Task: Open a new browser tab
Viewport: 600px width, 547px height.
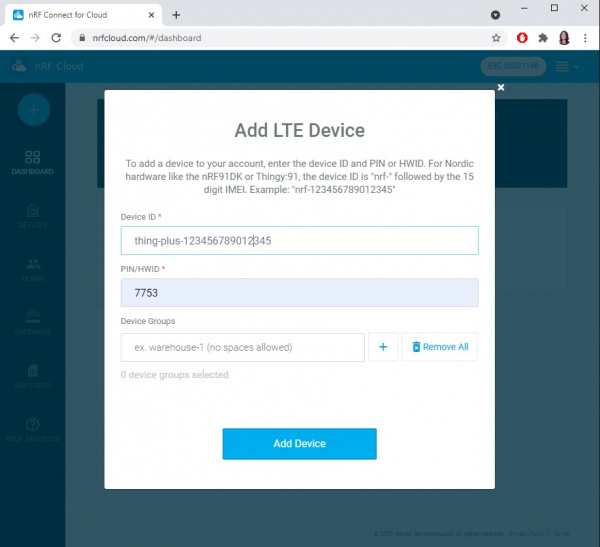Action: coord(176,15)
